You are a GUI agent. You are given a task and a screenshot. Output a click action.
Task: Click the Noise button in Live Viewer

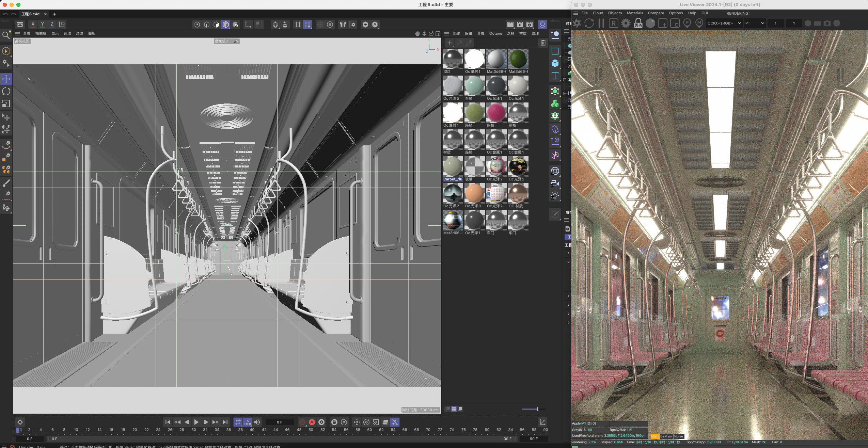click(678, 436)
